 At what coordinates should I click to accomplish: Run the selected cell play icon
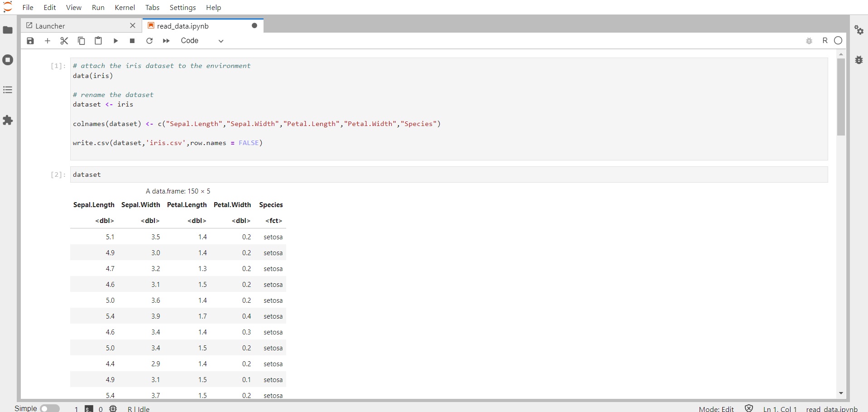click(x=115, y=41)
